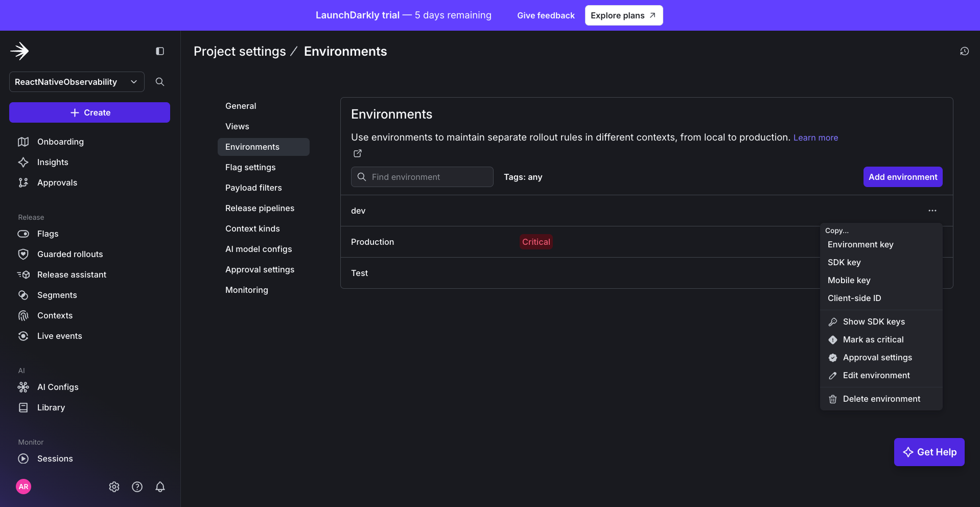
Task: Open the Learn more link
Action: [815, 137]
